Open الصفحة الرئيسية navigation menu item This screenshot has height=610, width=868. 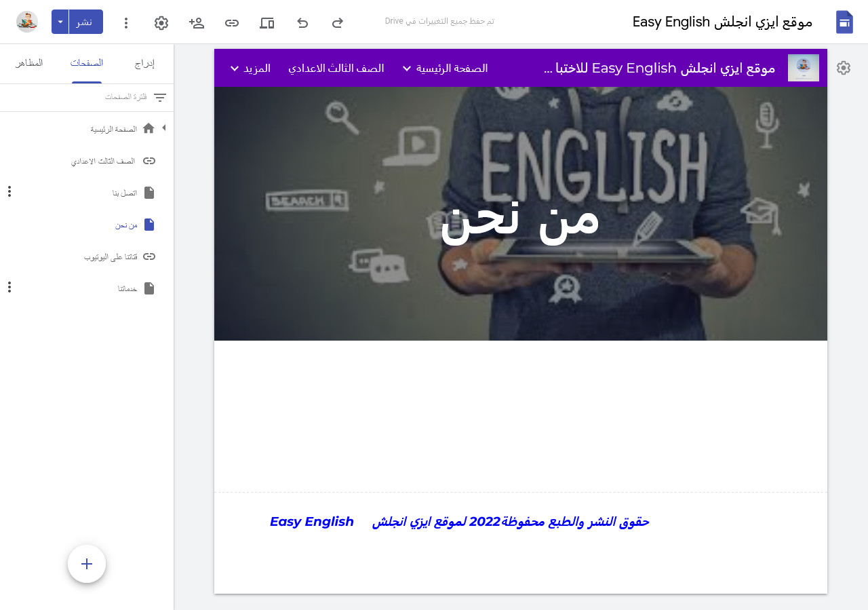pos(452,68)
